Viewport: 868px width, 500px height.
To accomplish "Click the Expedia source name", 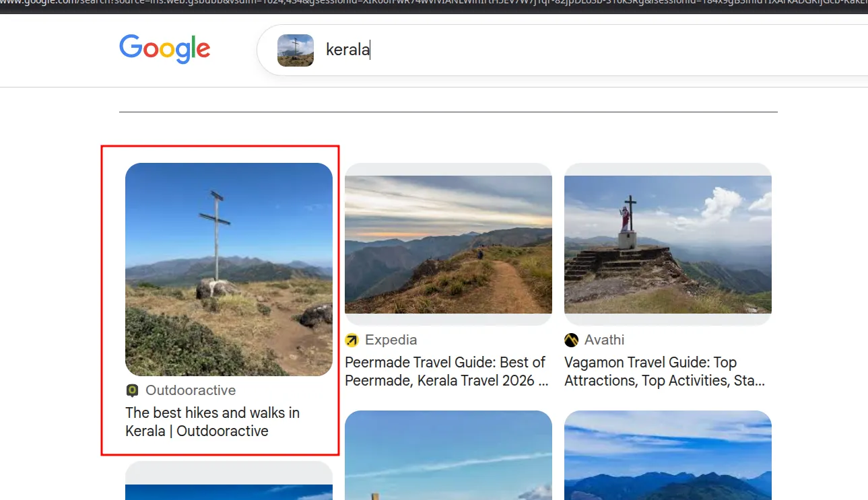I will click(x=391, y=340).
